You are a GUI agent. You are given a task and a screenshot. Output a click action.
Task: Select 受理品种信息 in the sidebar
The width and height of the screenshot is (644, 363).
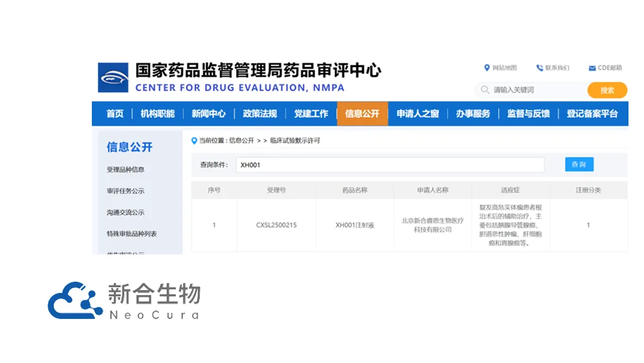click(x=125, y=170)
